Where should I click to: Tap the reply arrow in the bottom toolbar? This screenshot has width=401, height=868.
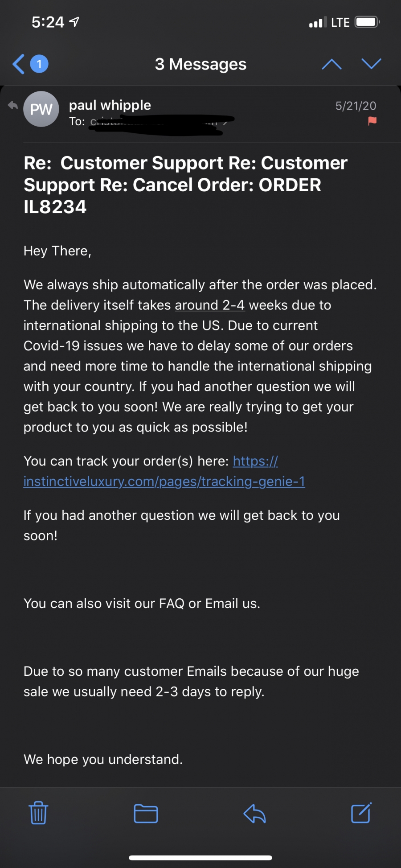[x=255, y=814]
